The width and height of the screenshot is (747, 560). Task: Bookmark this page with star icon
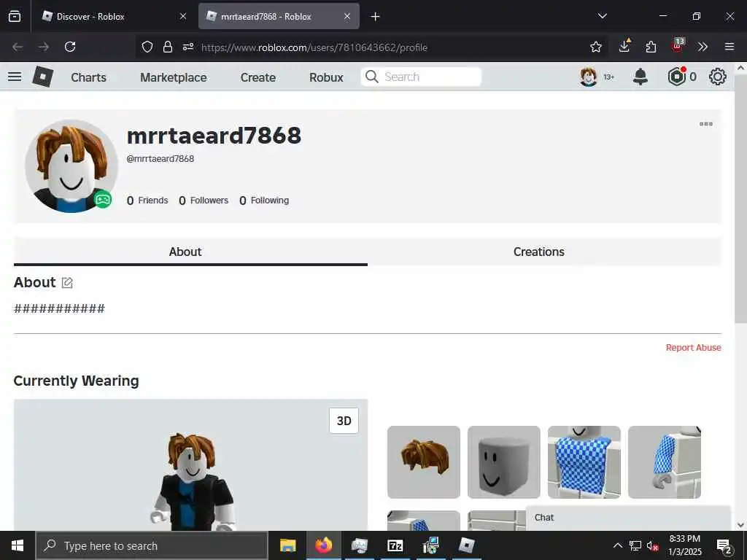[x=595, y=47]
